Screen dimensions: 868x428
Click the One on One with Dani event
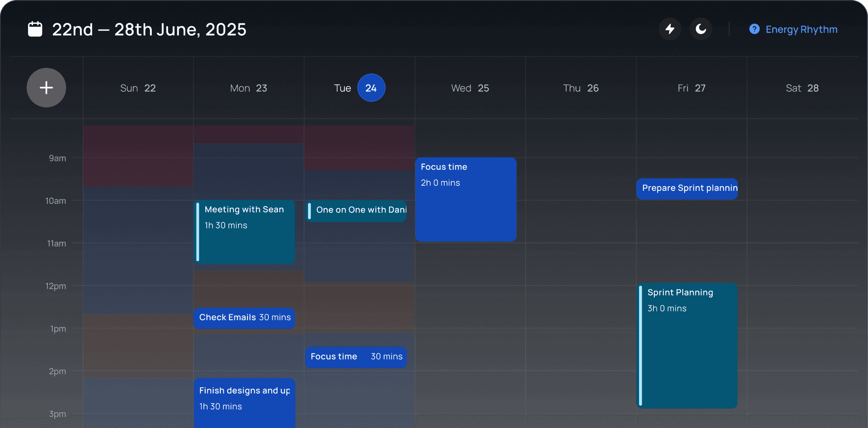click(356, 210)
